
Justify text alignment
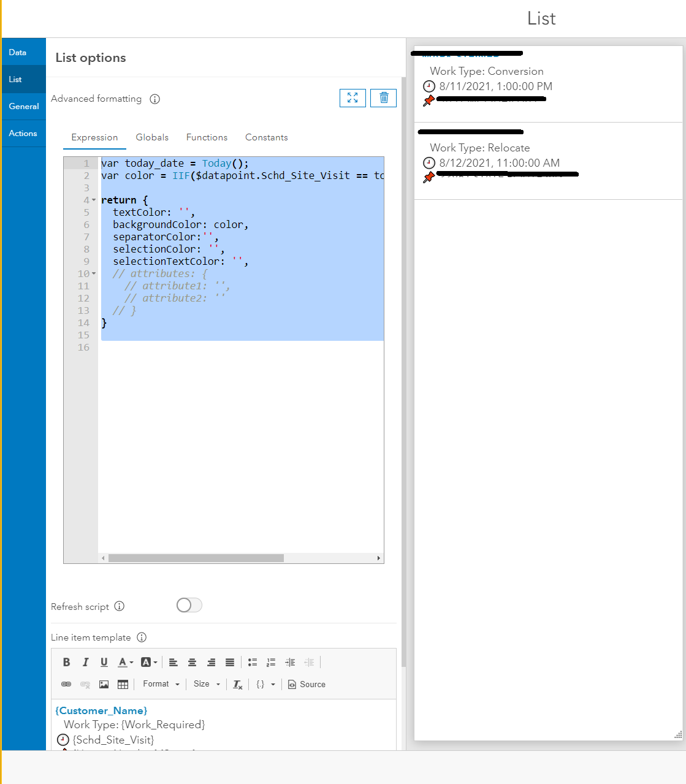(x=230, y=662)
